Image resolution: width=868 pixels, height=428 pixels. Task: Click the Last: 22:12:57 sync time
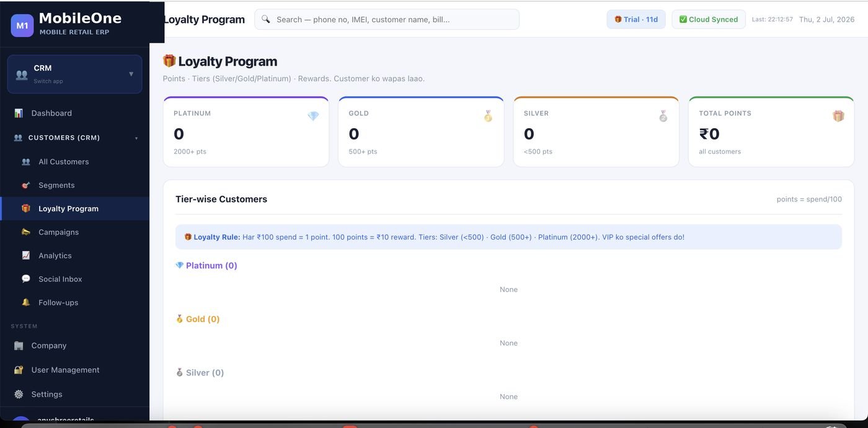click(773, 20)
